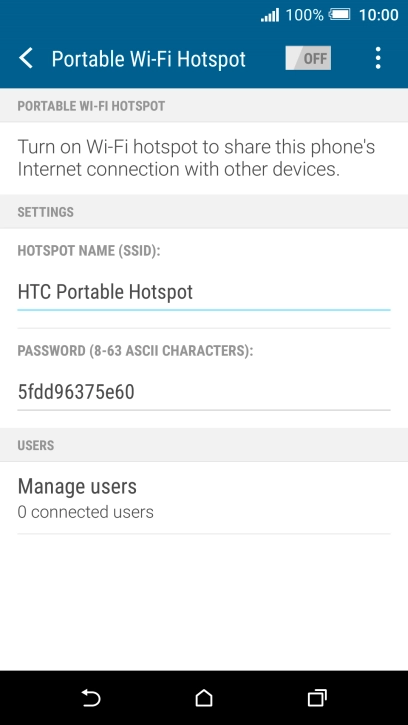Open Manage users
This screenshot has height=725, width=408.
(x=204, y=498)
